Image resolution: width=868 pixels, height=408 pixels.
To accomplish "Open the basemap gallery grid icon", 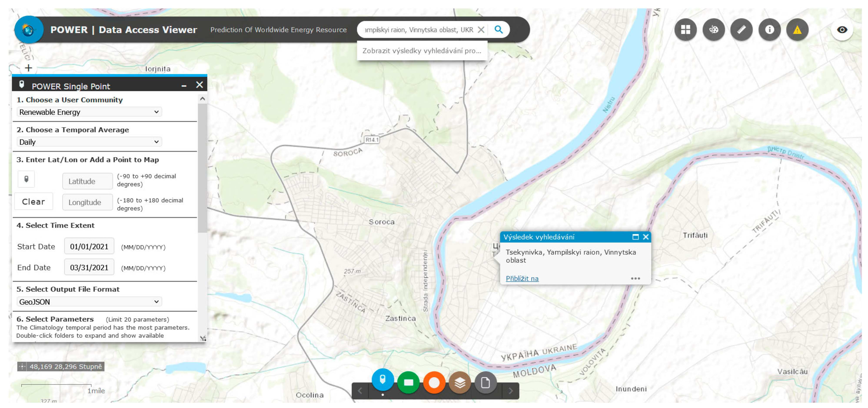I will tap(685, 30).
